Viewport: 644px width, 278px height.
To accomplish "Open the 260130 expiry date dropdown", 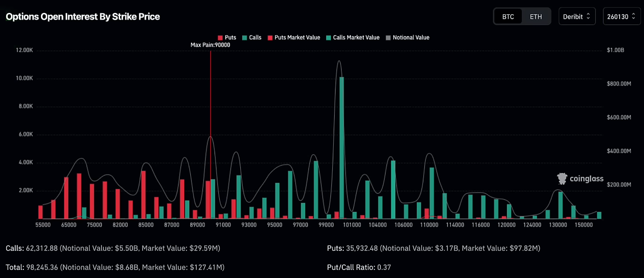I will coord(621,17).
